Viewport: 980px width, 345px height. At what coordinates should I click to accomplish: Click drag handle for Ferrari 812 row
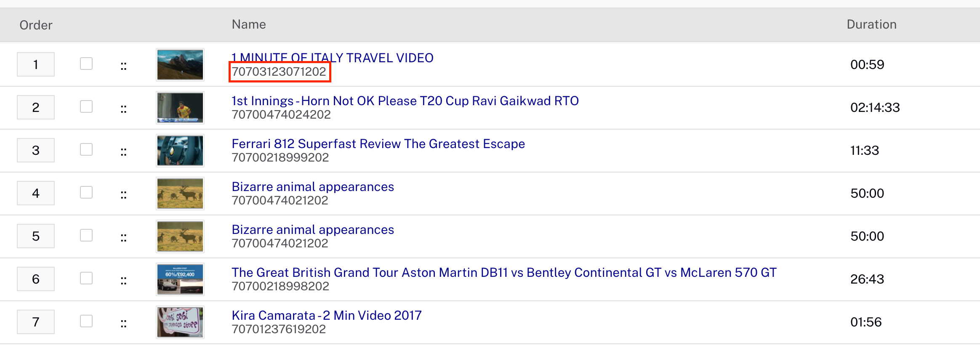tap(123, 152)
